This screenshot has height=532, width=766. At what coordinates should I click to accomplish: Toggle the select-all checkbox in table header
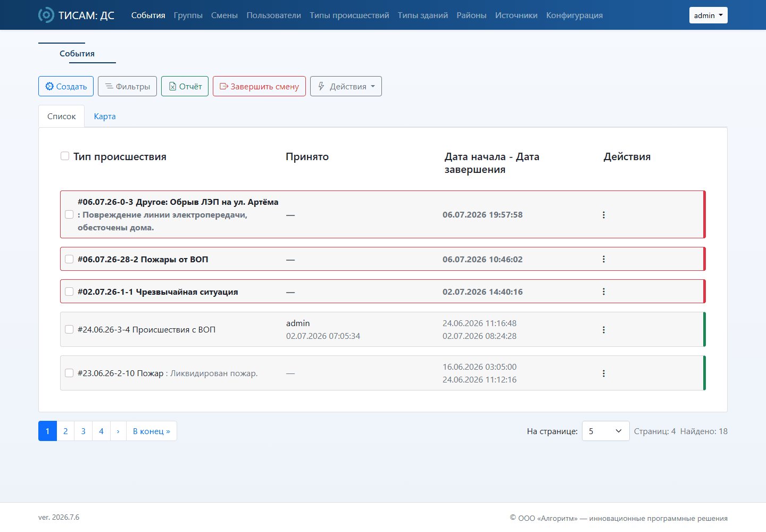[65, 156]
